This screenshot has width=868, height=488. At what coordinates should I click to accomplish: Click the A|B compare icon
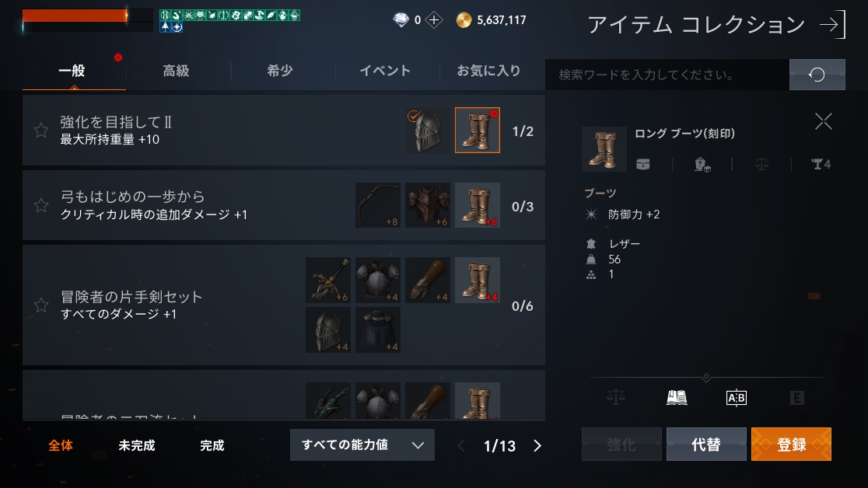tap(737, 397)
